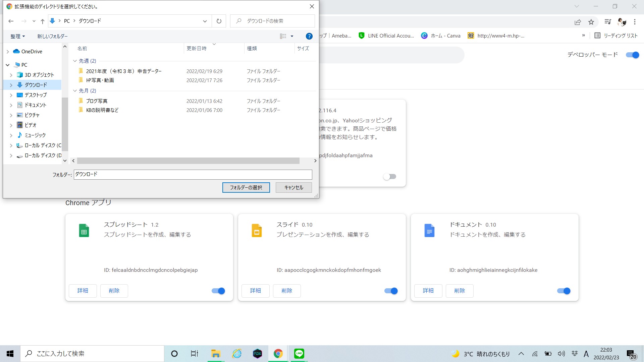Open Task View on taskbar
Viewport: 644px width, 362px height.
195,354
